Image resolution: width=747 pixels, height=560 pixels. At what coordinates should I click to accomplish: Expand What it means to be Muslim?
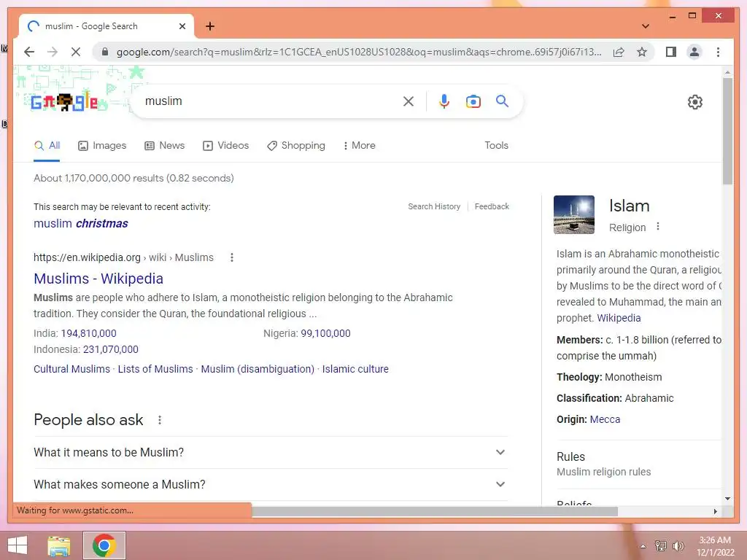click(270, 452)
